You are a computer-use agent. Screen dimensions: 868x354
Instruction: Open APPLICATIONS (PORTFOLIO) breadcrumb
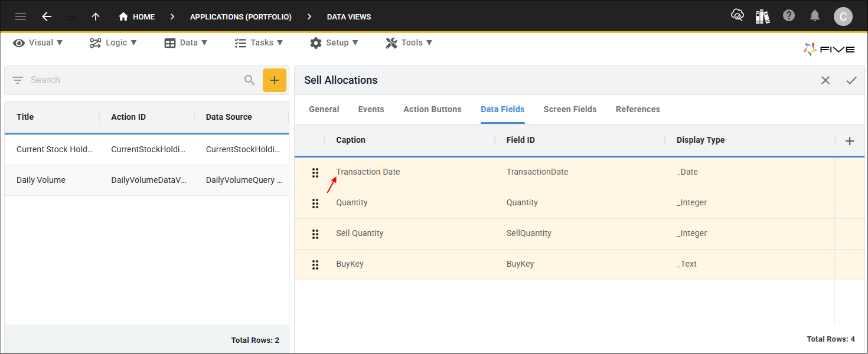[241, 17]
